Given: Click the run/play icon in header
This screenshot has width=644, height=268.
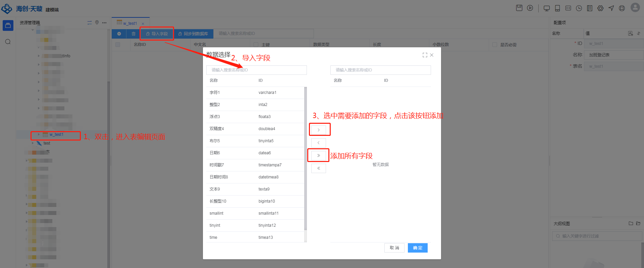Looking at the screenshot, I should (530, 8).
